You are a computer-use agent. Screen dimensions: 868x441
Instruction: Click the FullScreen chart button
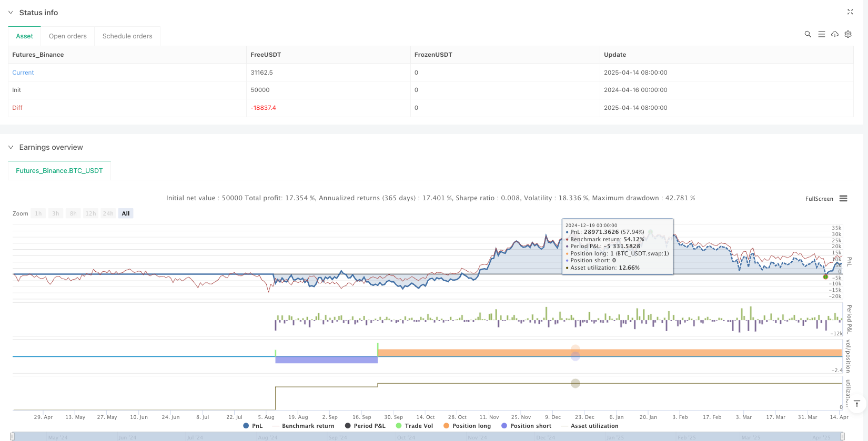pos(819,199)
